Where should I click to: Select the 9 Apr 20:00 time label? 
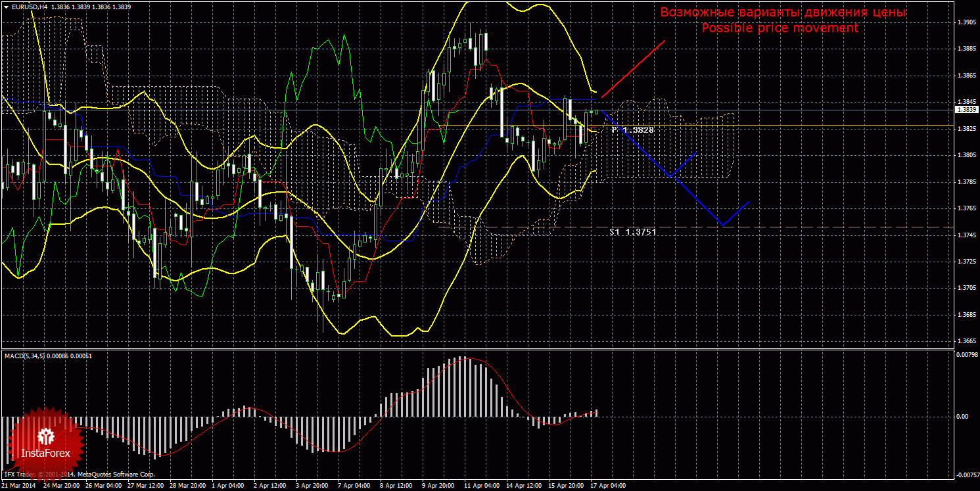coord(438,486)
